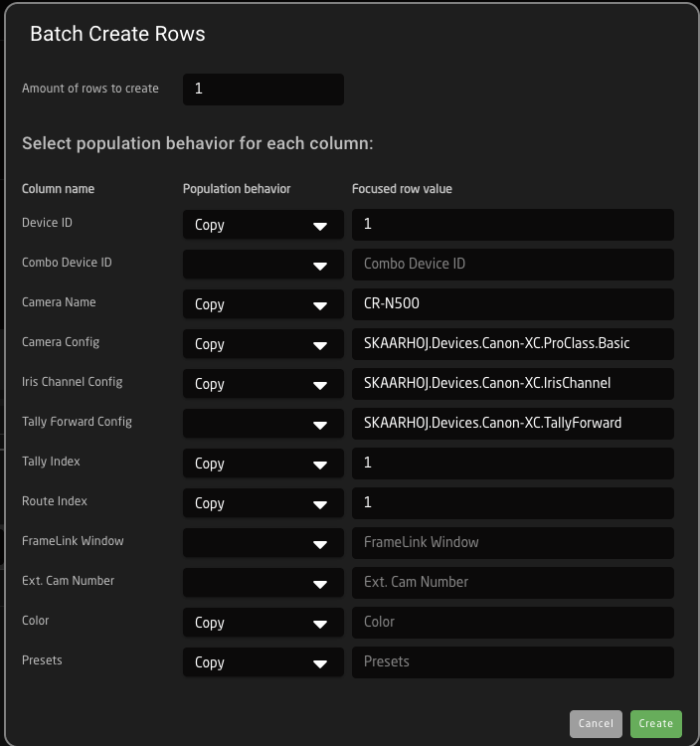
Task: Click the 'Tally Index' column label
Action: (x=51, y=462)
